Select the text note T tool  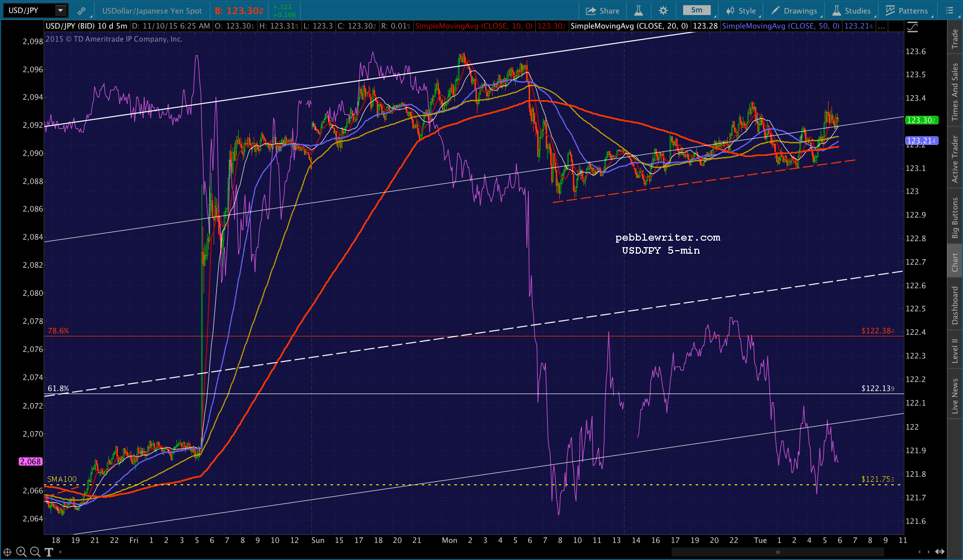tap(49, 552)
